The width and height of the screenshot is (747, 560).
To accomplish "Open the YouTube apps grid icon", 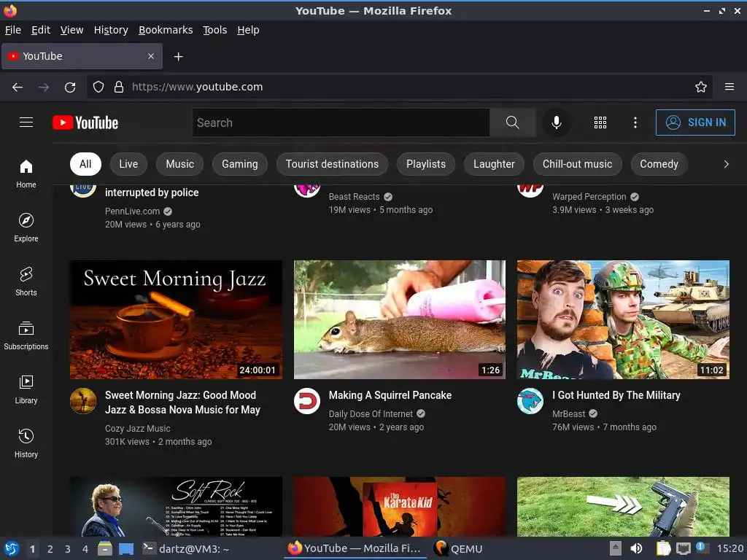I will coord(600,122).
